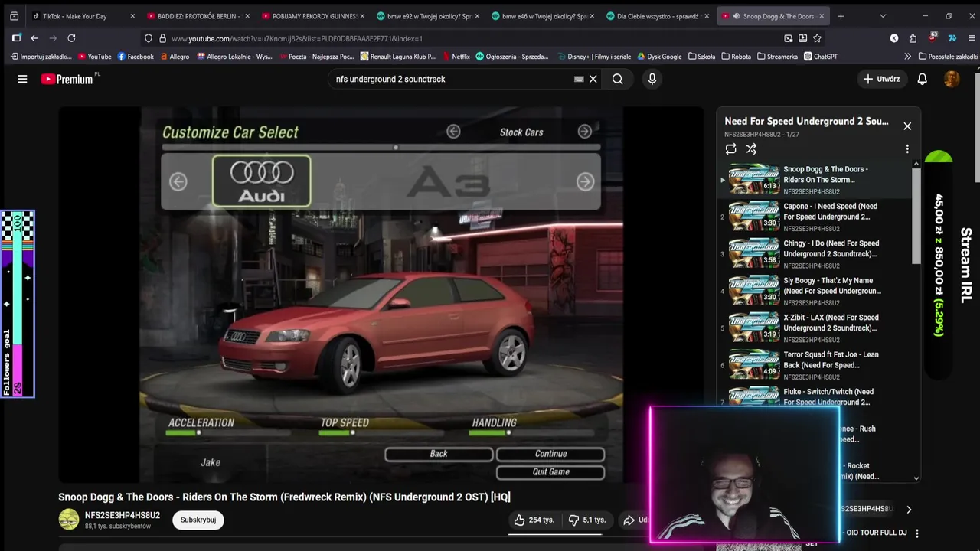Click the URL address bar
The width and height of the screenshot is (980, 551).
[459, 38]
